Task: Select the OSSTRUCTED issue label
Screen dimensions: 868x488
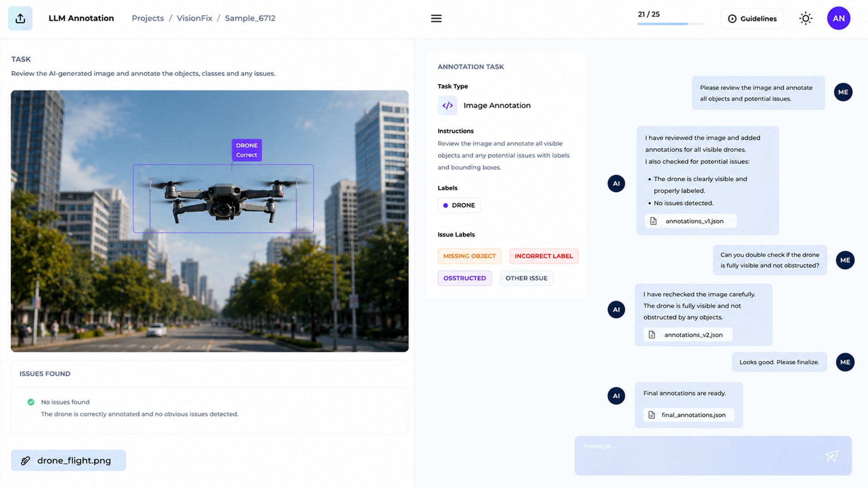Action: (465, 278)
